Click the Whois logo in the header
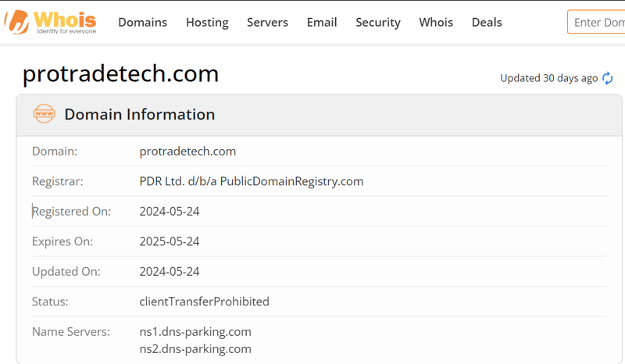Viewport: 625px width, 364px height. click(x=50, y=23)
